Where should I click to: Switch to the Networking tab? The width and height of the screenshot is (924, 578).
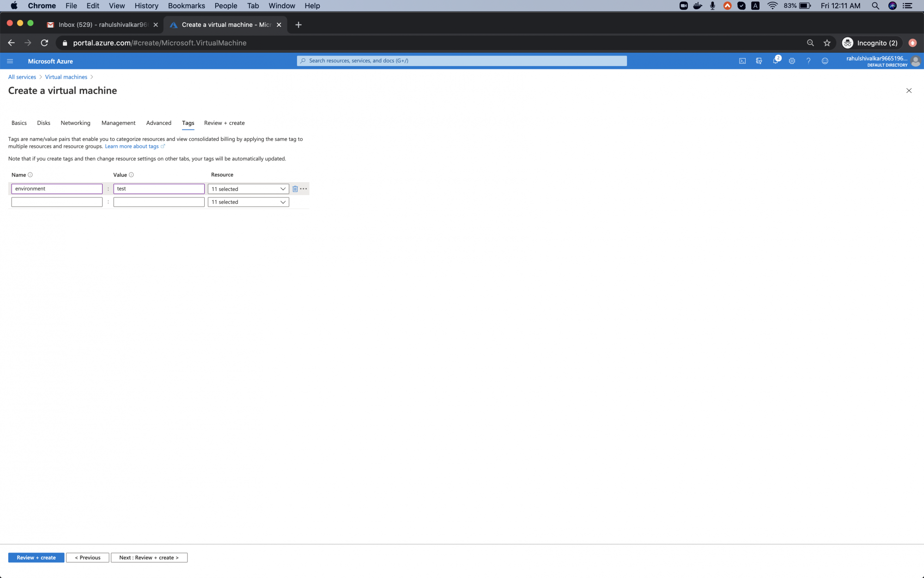75,123
